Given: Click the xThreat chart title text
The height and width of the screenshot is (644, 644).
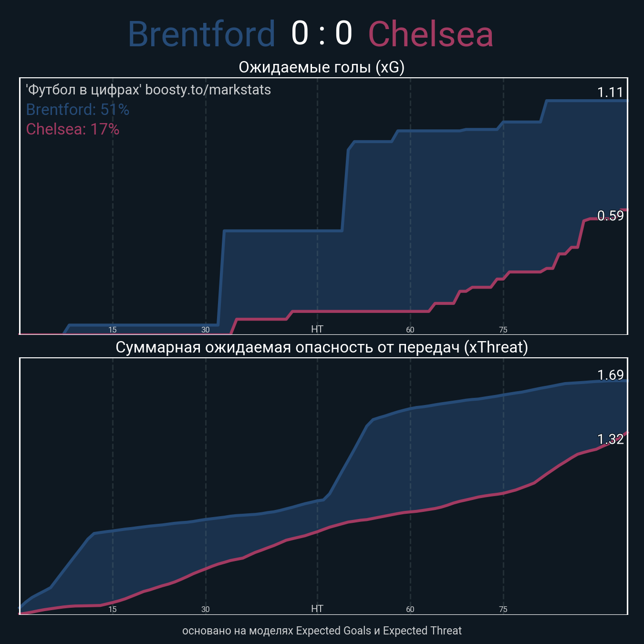Looking at the screenshot, I should [x=322, y=347].
